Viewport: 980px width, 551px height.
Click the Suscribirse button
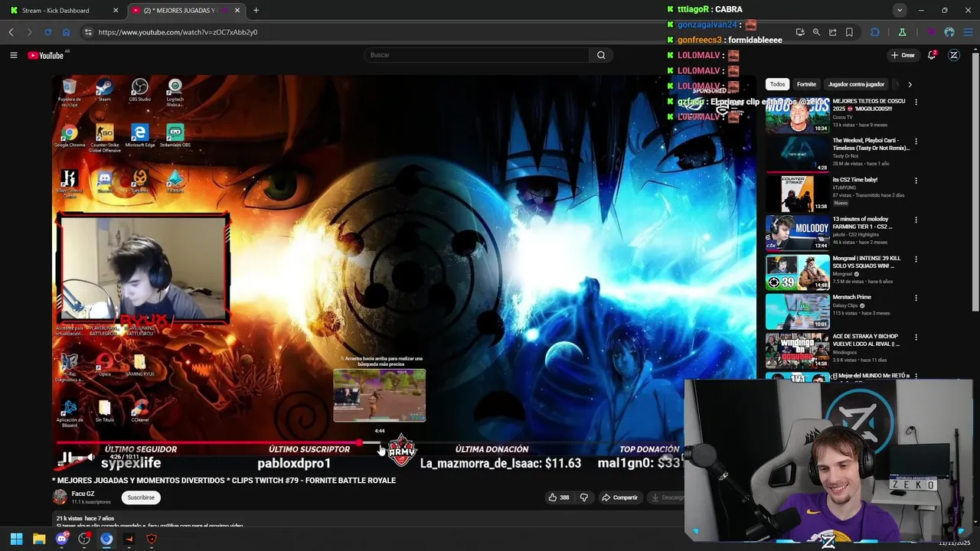tap(141, 497)
